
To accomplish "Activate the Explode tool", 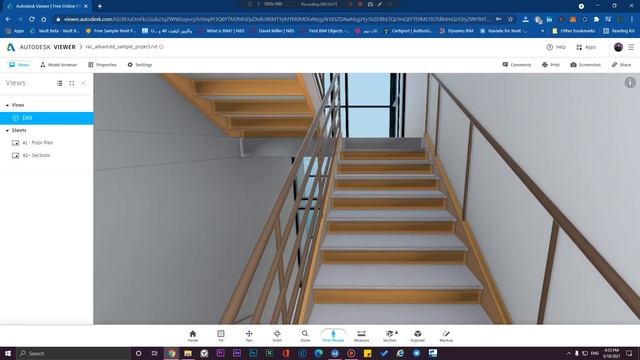I will (x=418, y=336).
